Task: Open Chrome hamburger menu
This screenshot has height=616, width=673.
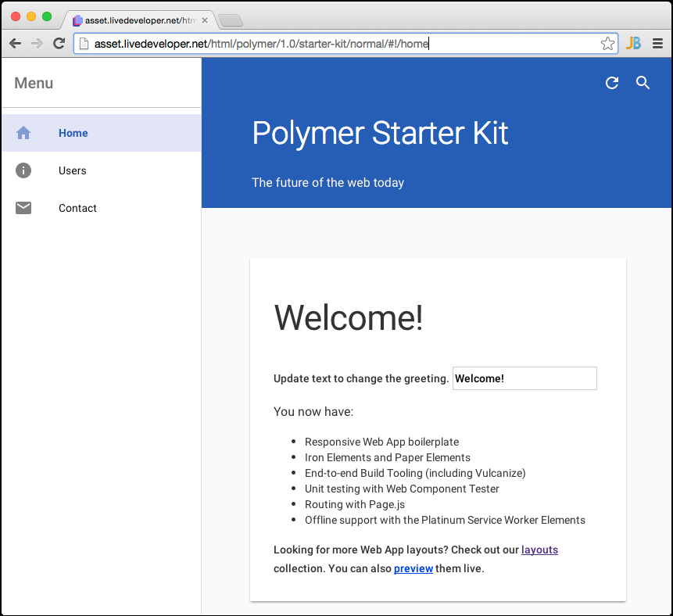Action: coord(657,43)
